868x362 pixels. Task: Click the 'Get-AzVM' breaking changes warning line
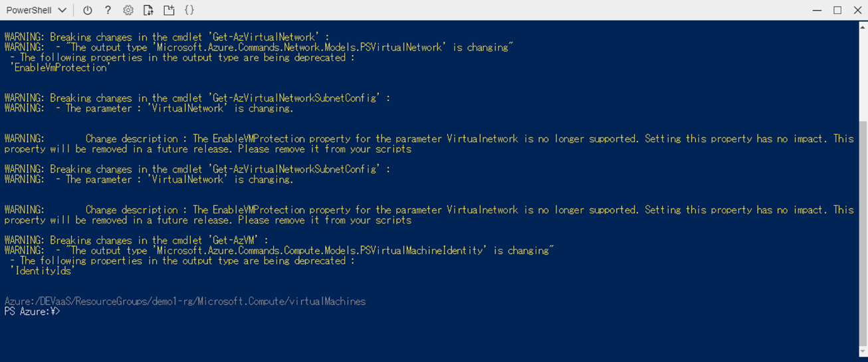coord(136,240)
